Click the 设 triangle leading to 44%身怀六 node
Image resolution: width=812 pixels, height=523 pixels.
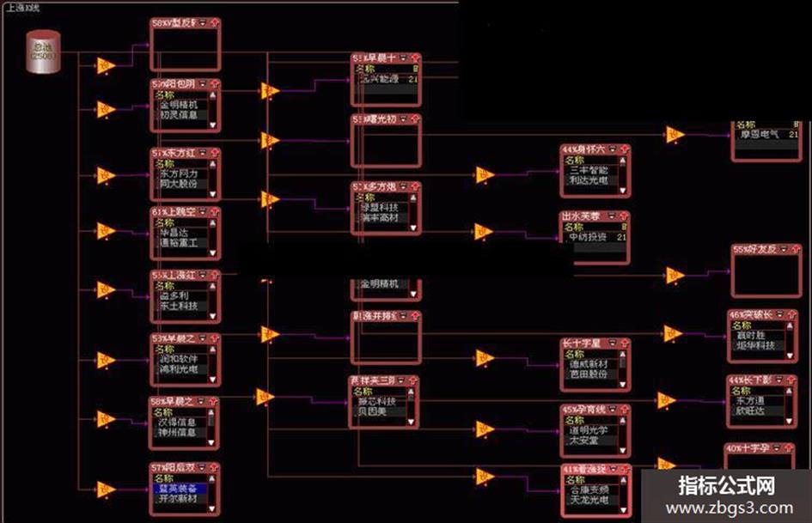pos(485,175)
